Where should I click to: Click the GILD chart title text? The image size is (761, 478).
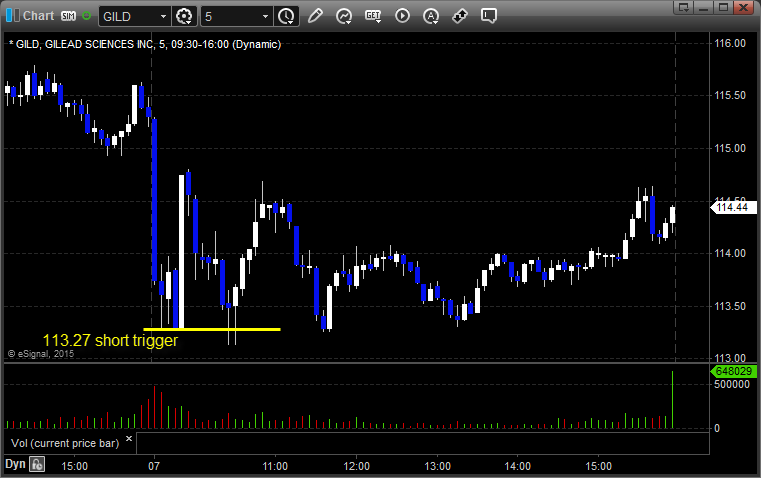(145, 44)
